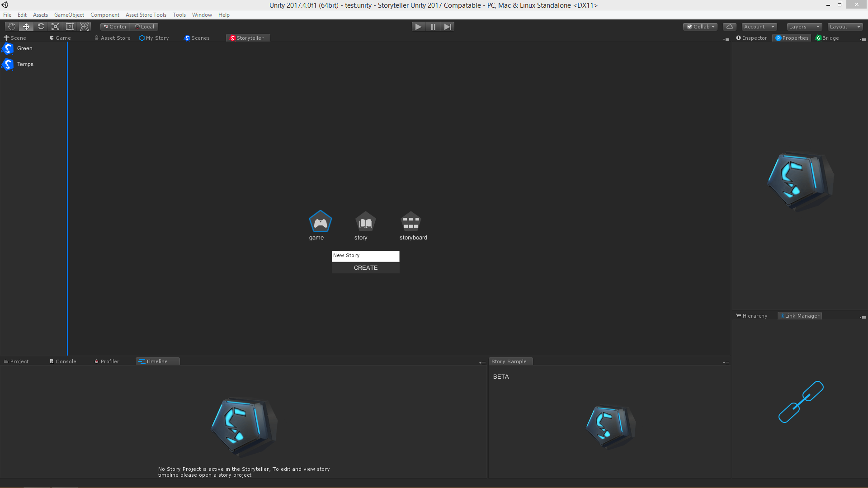Pause the game playback

click(x=433, y=27)
